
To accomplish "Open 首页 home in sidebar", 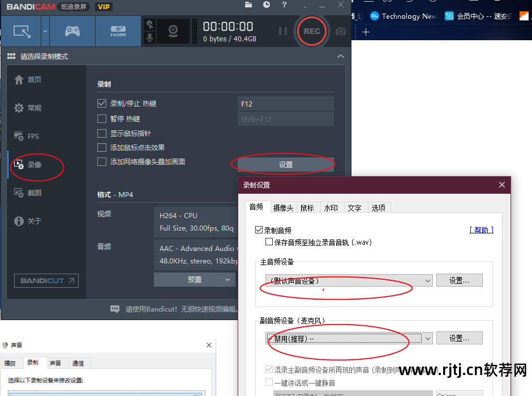I will (x=28, y=79).
